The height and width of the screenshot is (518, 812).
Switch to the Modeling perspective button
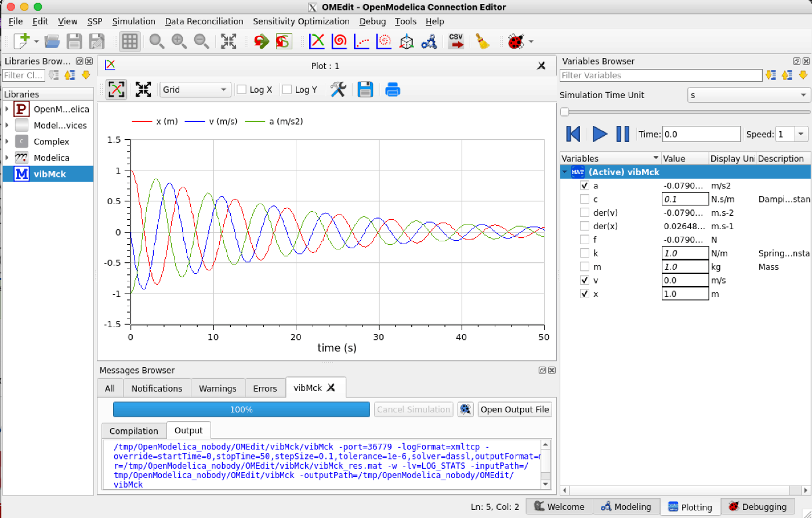pos(628,506)
